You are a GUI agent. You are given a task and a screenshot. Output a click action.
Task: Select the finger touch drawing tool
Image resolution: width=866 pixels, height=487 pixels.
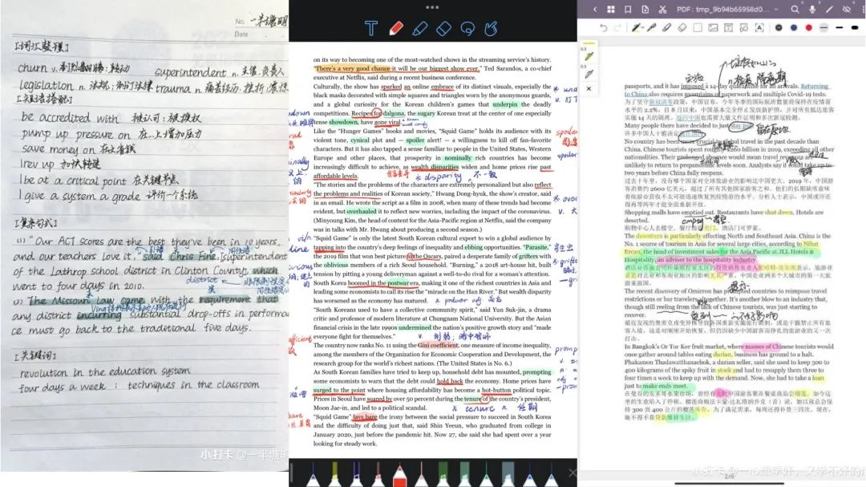[x=491, y=28]
